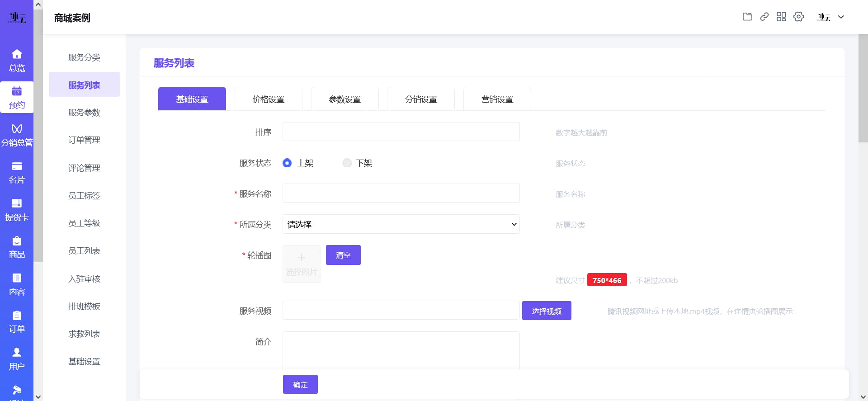Open the settings gear icon in header
The width and height of the screenshot is (868, 401).
[x=799, y=17]
